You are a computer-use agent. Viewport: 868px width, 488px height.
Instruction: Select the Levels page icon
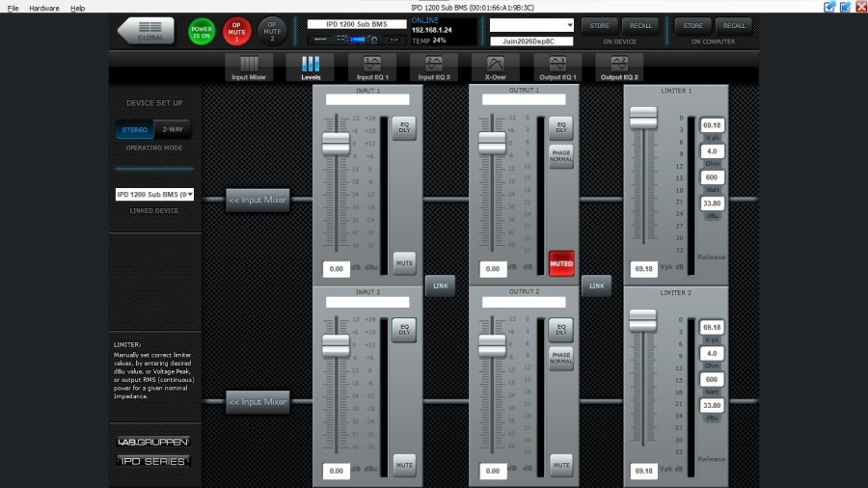point(311,68)
